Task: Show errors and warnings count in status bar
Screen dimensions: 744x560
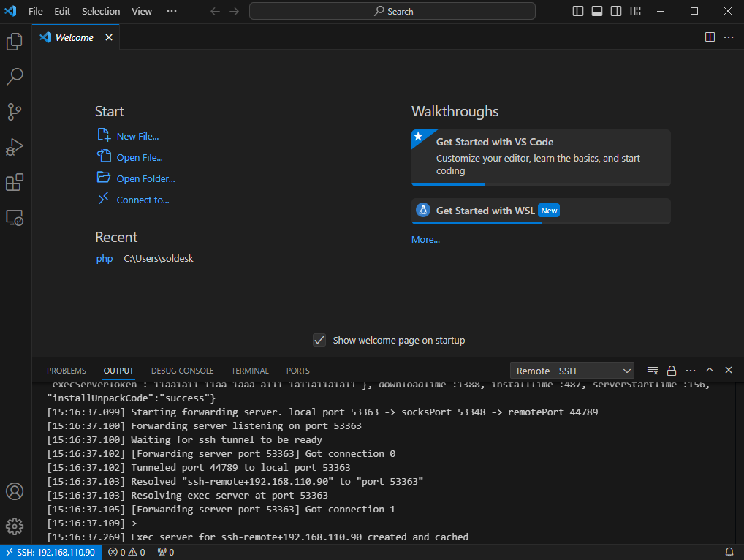Action: tap(126, 552)
